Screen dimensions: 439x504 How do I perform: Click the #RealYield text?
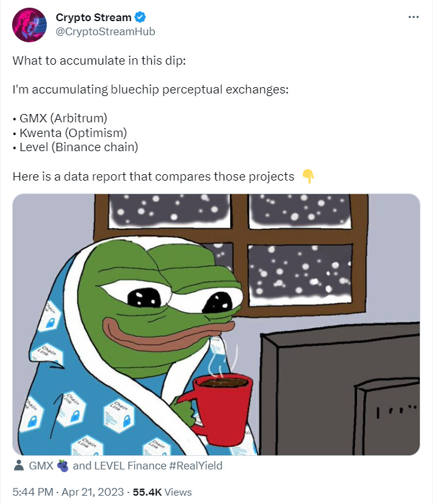[196, 466]
